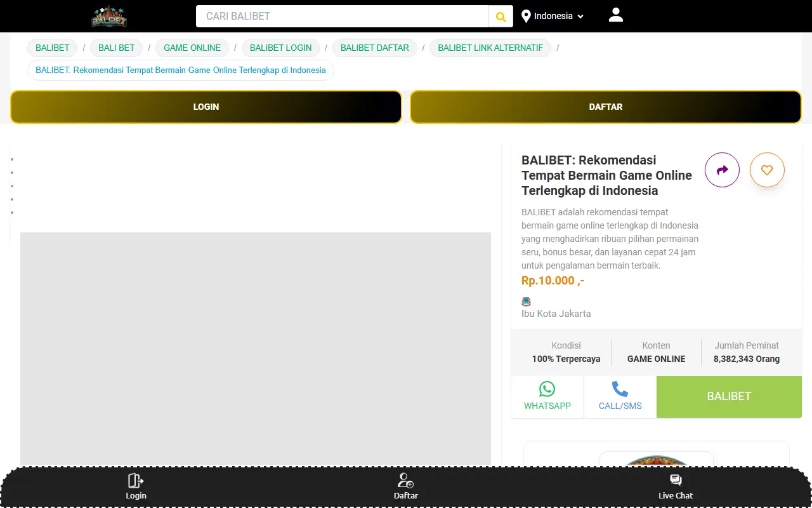The height and width of the screenshot is (508, 812).
Task: Click the purple share arrow button
Action: click(723, 170)
